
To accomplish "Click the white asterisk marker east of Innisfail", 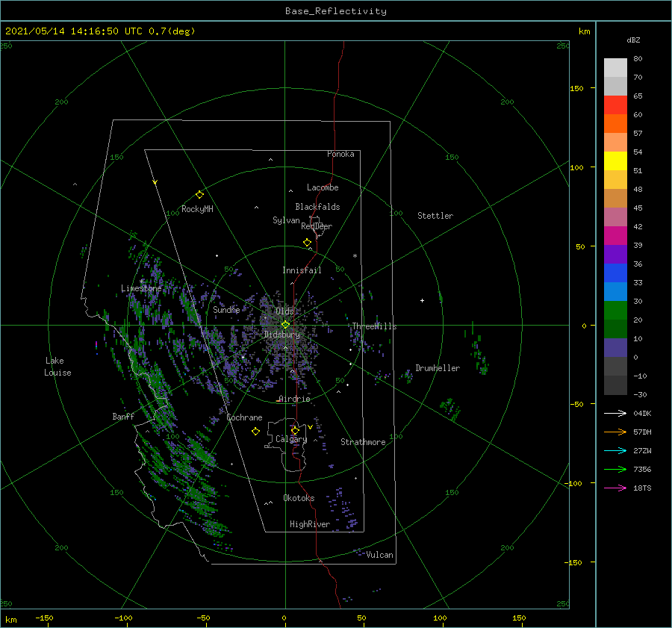I will coord(355,256).
